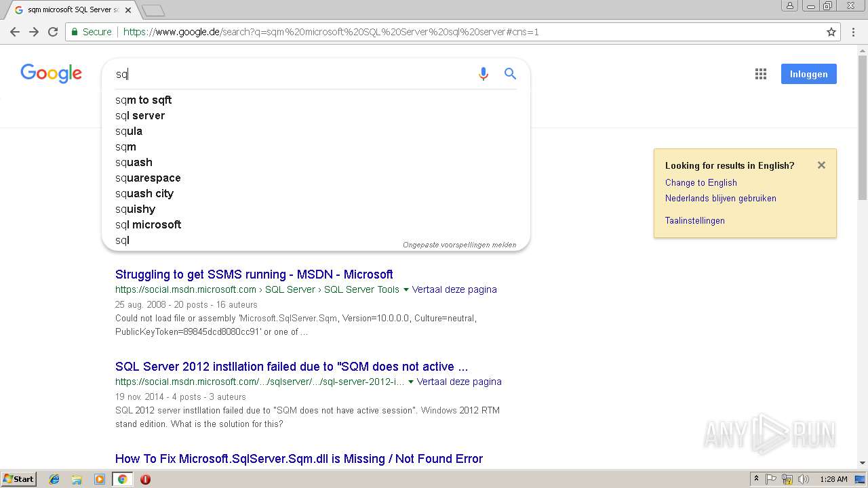Screen dimensions: 868x488
Task: Click the red antivirus taskbar icon
Action: [x=145, y=479]
